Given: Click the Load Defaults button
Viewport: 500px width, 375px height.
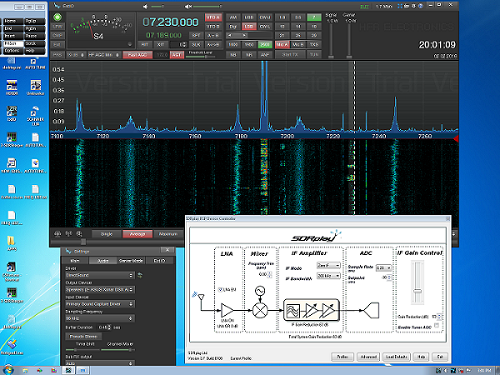Looking at the screenshot, I should coord(396,357).
